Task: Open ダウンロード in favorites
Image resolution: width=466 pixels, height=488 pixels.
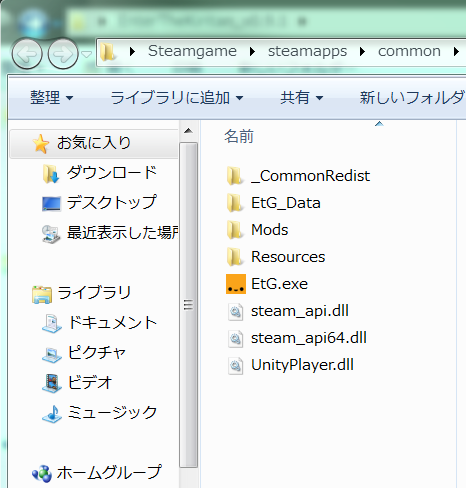Action: coord(111,172)
